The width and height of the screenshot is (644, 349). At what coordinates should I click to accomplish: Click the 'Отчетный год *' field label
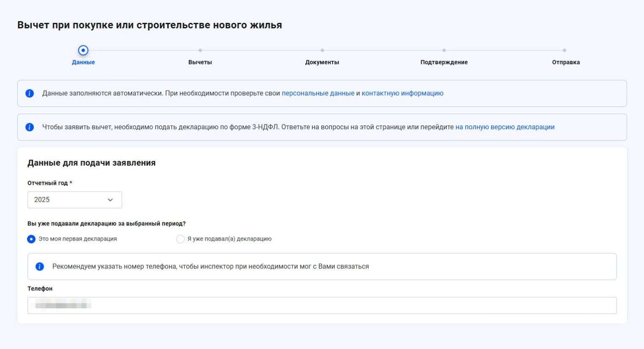coord(50,183)
